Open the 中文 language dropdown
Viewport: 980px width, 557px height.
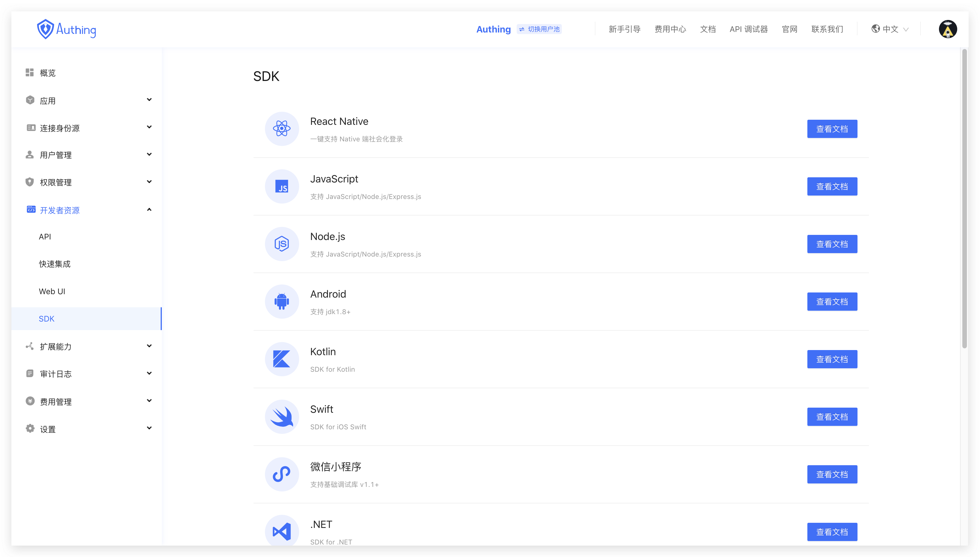coord(891,29)
